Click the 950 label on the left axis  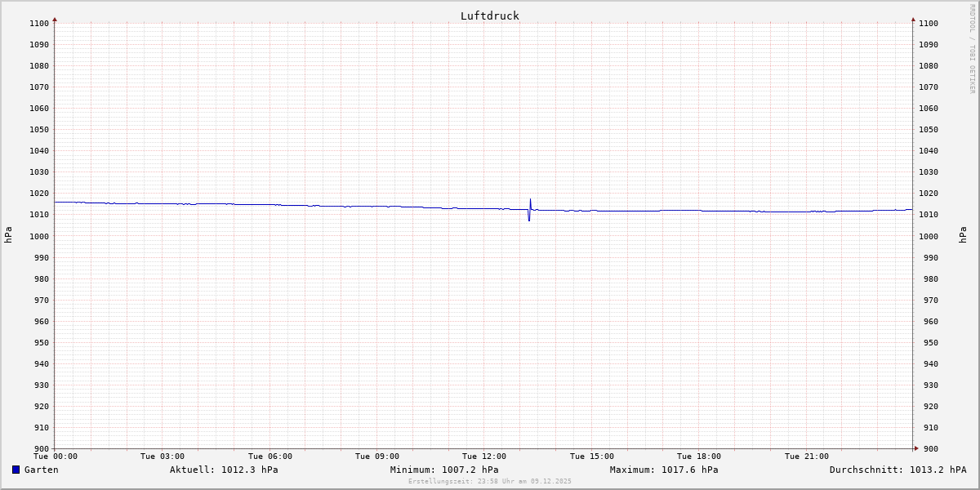42,343
